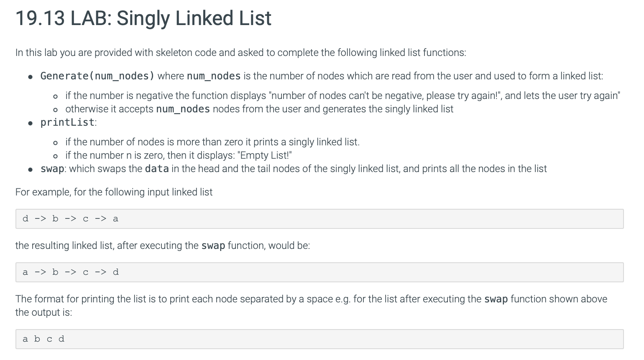Image resolution: width=644 pixels, height=360 pixels.
Task: Click the bold 'data' word in swap description
Action: 157,169
